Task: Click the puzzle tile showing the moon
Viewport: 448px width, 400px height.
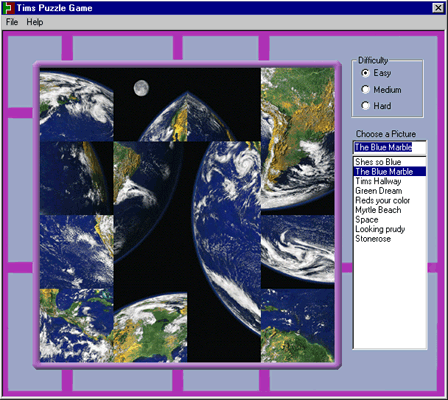Action: (150, 104)
